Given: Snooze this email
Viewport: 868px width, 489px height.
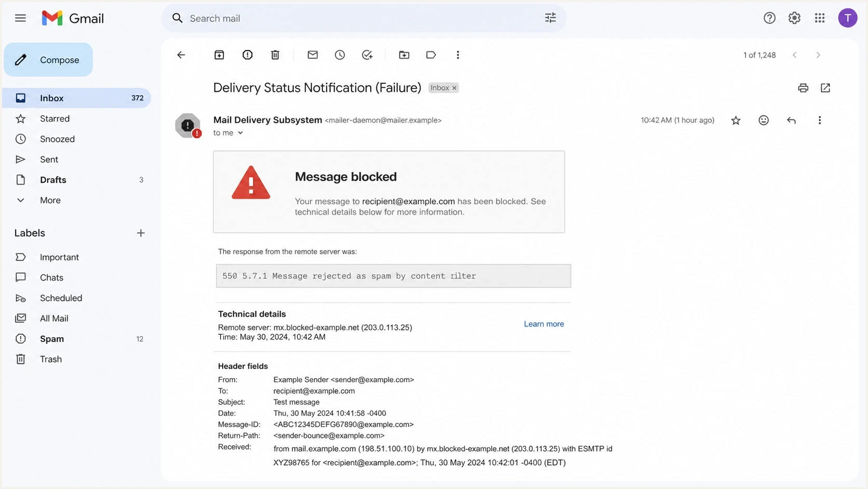Looking at the screenshot, I should click(340, 55).
